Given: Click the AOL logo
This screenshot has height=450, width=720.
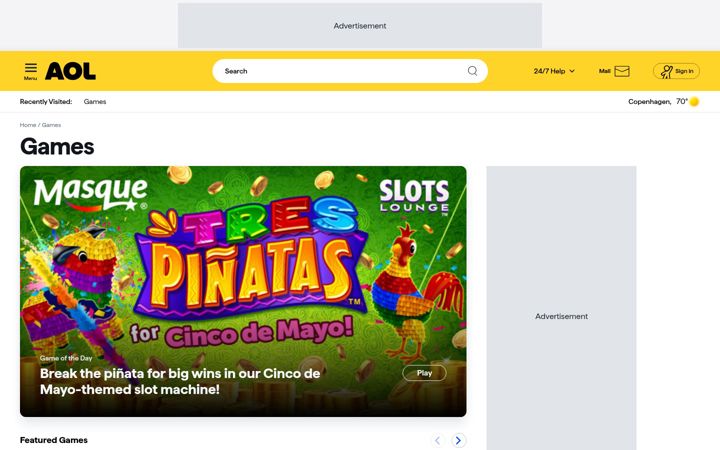Looking at the screenshot, I should pyautogui.click(x=70, y=71).
